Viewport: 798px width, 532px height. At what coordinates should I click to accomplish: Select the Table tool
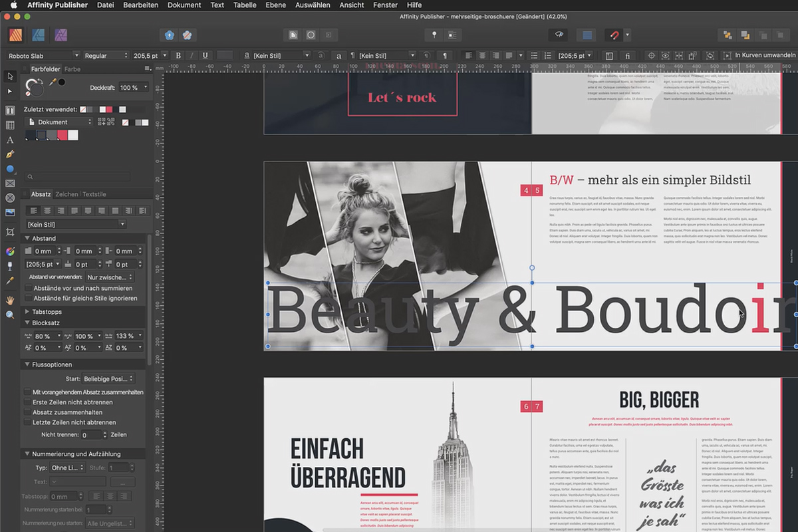[9, 124]
